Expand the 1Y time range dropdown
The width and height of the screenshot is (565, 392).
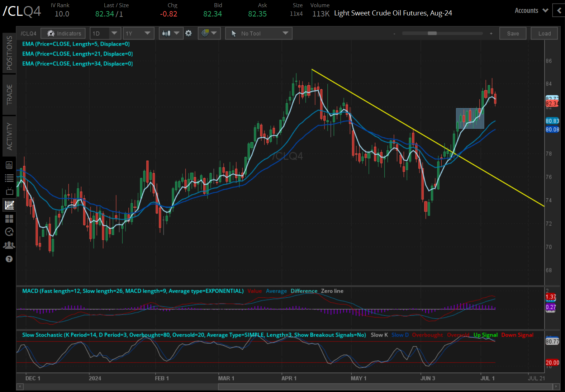[138, 33]
